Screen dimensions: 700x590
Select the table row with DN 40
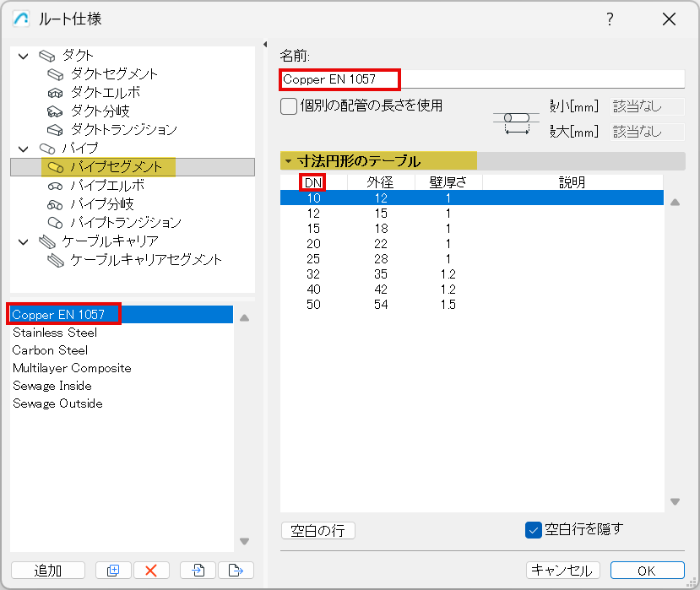tap(472, 290)
